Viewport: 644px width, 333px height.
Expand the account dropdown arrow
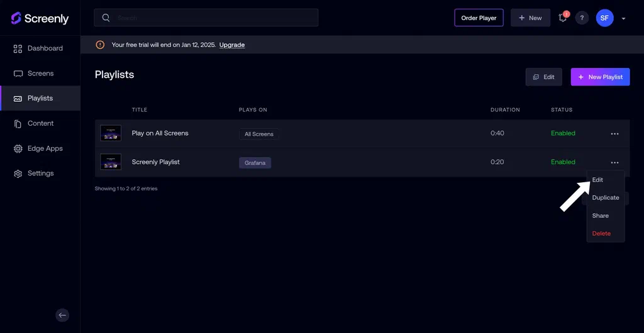coord(623,18)
